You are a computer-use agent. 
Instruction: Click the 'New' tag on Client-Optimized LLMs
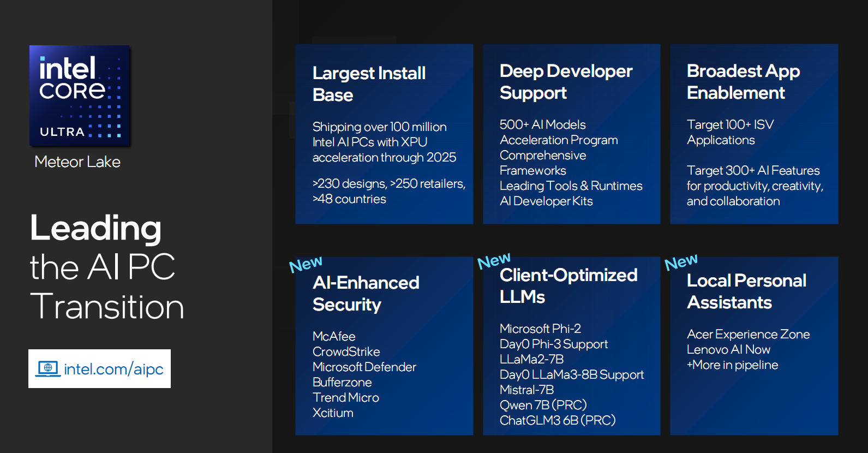click(494, 261)
